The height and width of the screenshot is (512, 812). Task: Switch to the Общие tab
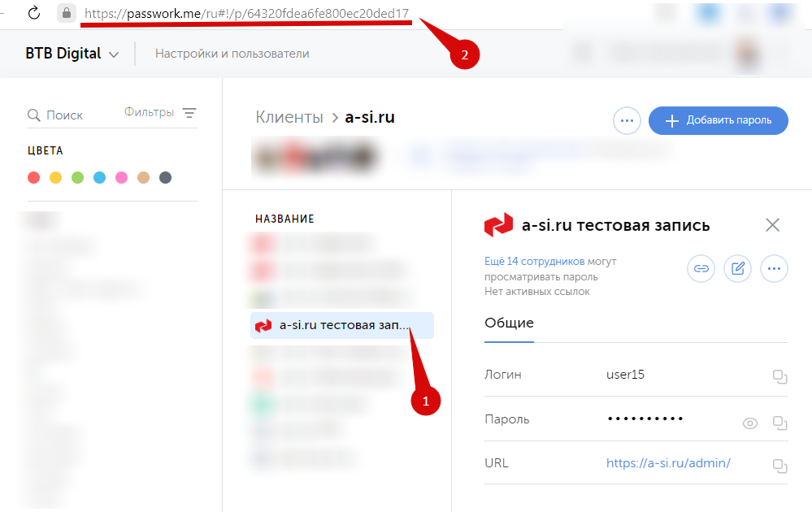pos(509,323)
